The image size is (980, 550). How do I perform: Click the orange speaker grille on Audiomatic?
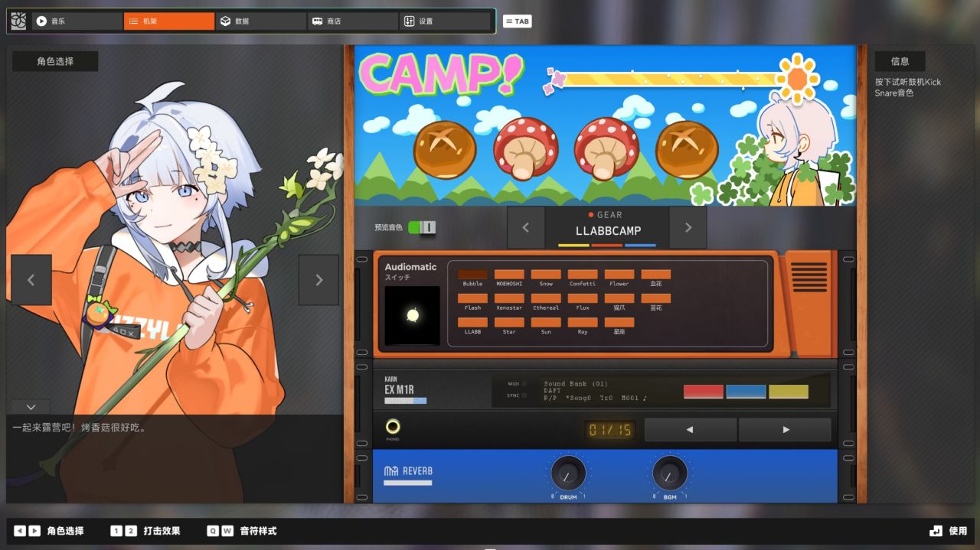click(x=809, y=278)
